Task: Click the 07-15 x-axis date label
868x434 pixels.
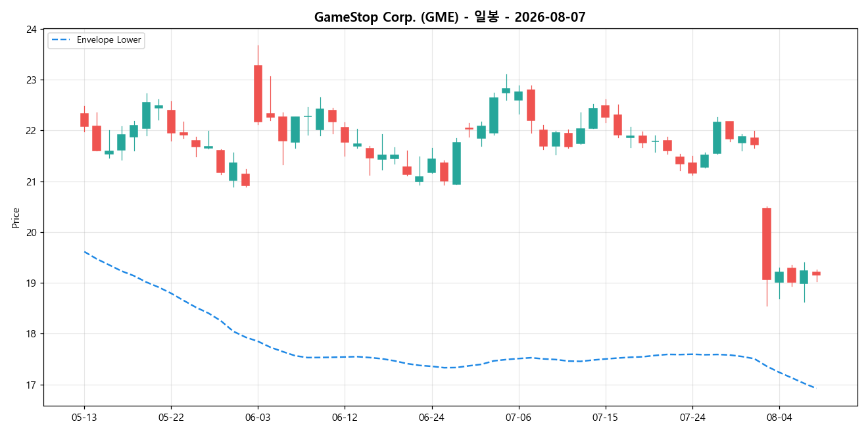Action: (605, 418)
